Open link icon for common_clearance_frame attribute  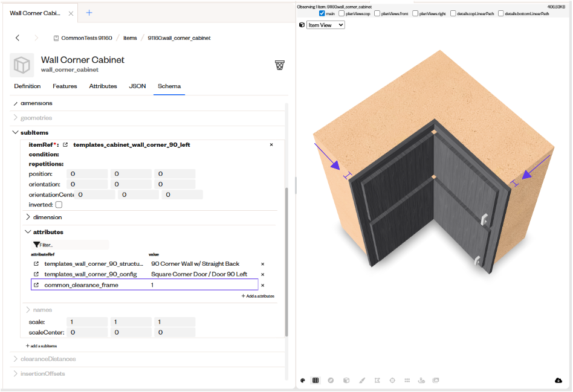[x=36, y=285]
